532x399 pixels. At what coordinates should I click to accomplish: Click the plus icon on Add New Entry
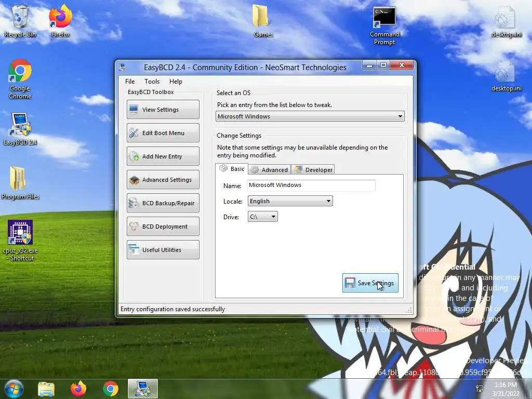click(x=134, y=156)
